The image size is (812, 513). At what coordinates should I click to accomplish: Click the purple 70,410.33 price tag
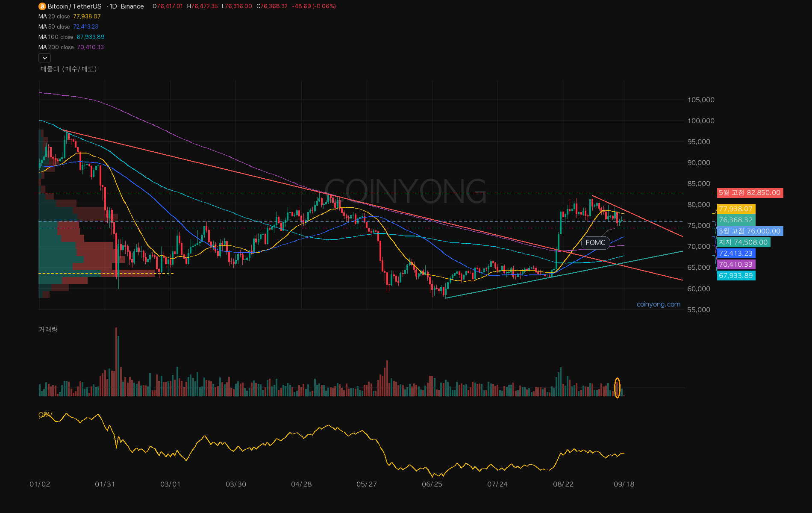click(x=736, y=265)
